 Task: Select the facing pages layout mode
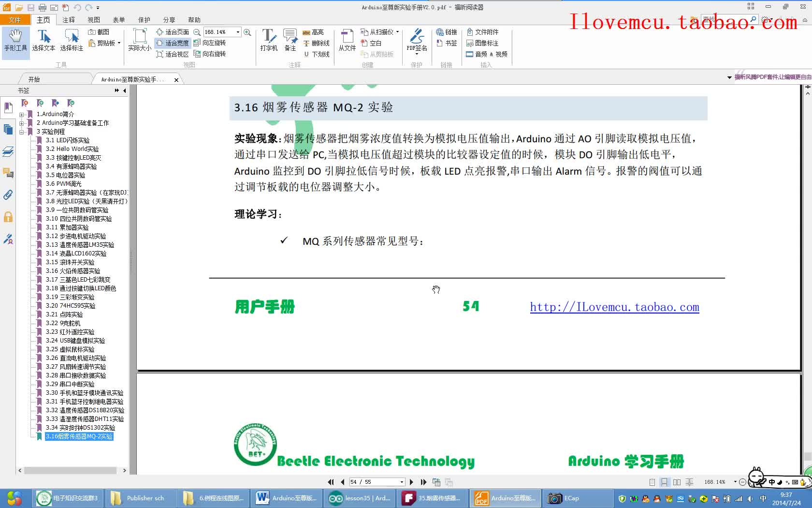click(677, 482)
